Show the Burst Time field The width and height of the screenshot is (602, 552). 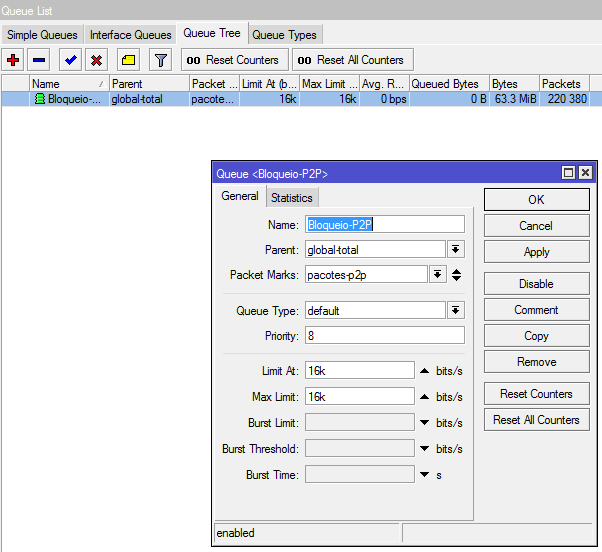[x=424, y=475]
